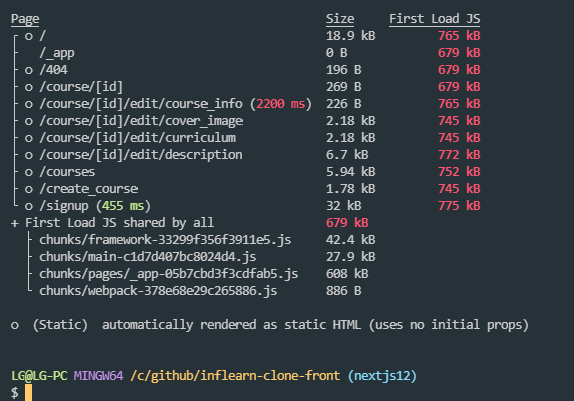
Task: Click the plus sign before First Load JS shared
Action: (x=15, y=223)
